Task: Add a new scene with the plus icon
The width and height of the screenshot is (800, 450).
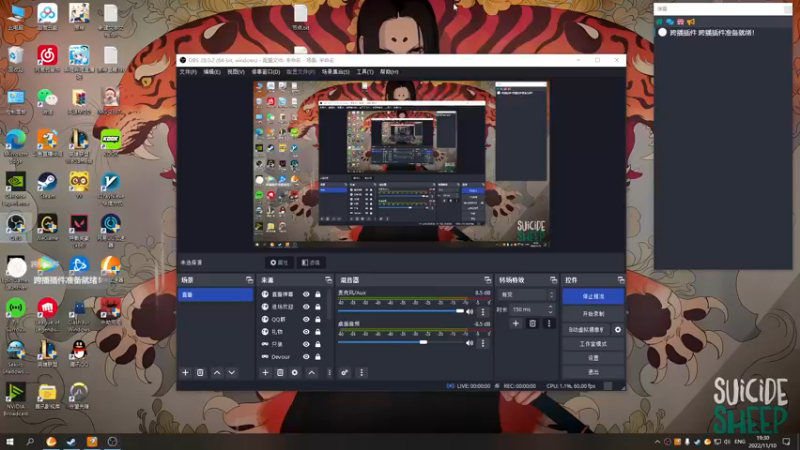Action: point(185,372)
